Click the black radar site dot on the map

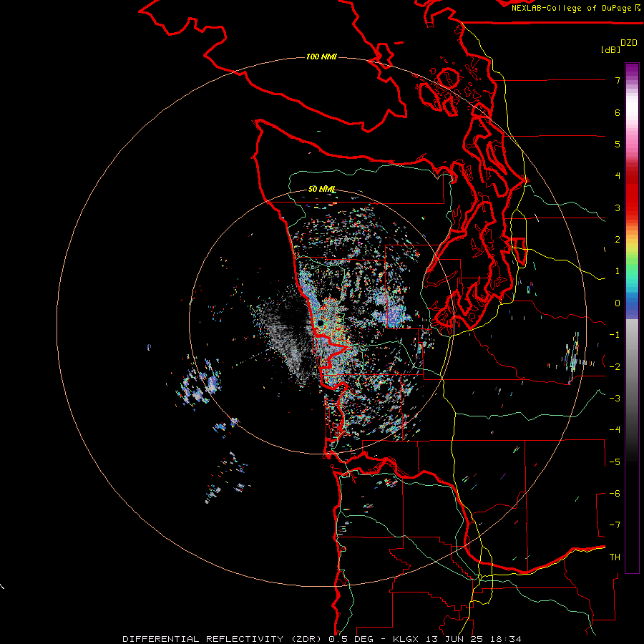point(321,323)
